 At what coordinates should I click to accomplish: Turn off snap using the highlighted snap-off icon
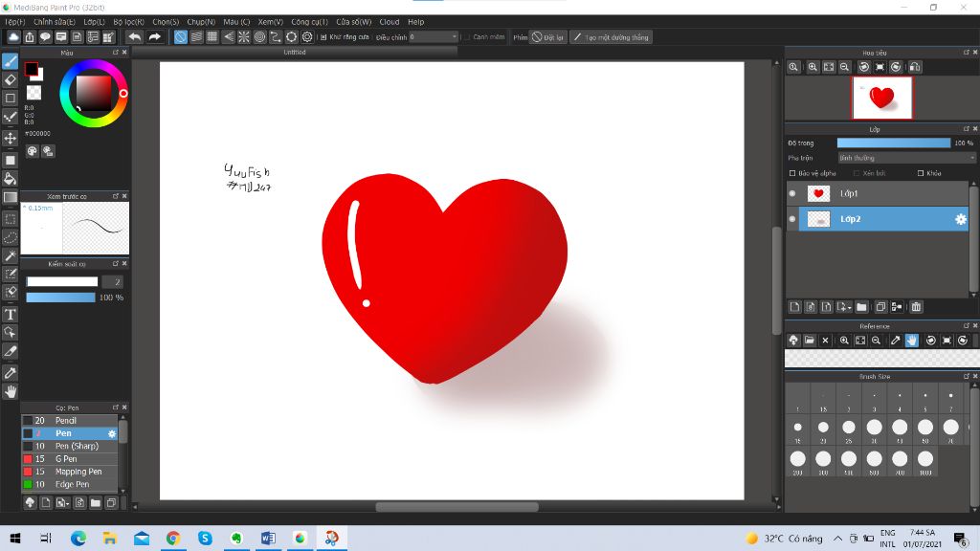[x=180, y=37]
